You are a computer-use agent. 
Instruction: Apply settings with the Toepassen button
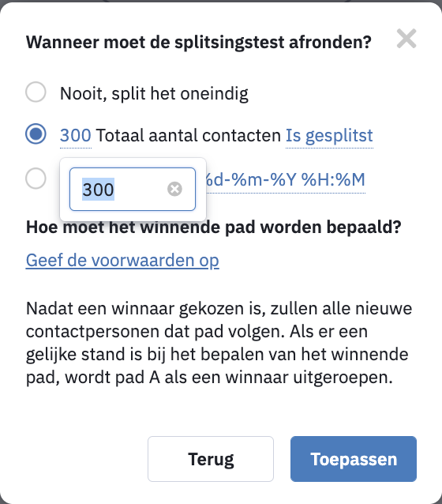point(354,459)
